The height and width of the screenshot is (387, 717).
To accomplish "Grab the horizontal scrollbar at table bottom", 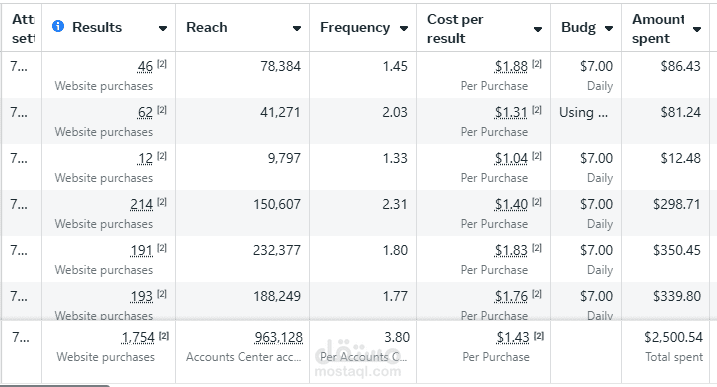I will click(x=55, y=386).
